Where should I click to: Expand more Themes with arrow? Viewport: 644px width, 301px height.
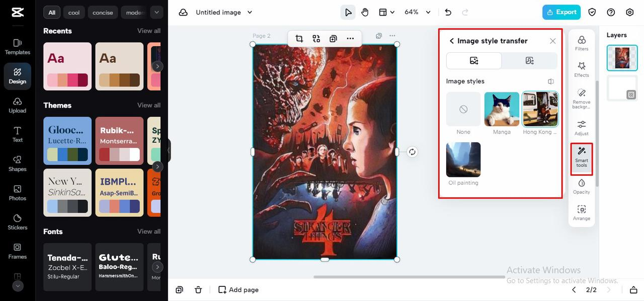click(x=157, y=166)
